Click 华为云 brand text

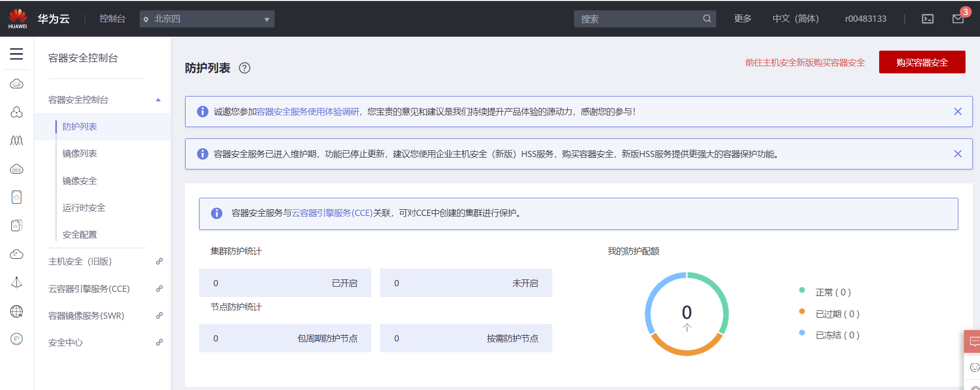click(x=53, y=19)
